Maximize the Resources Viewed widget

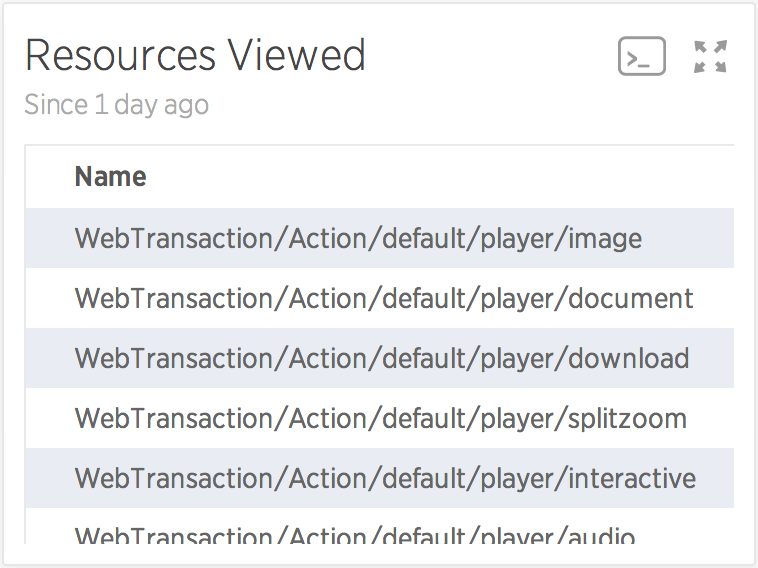coord(710,57)
